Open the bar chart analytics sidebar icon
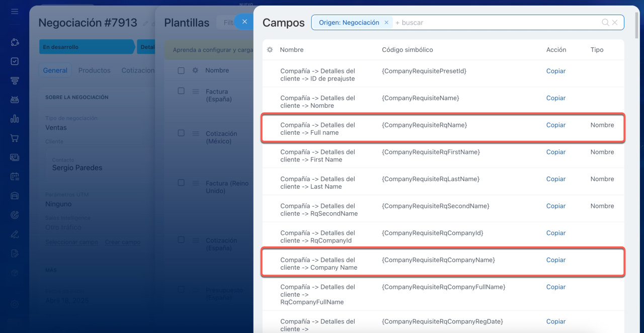Image resolution: width=644 pixels, height=333 pixels. (x=15, y=119)
